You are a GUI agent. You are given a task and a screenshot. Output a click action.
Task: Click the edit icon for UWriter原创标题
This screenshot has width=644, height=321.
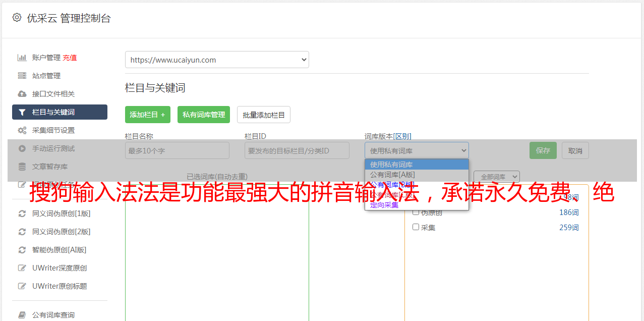22,286
